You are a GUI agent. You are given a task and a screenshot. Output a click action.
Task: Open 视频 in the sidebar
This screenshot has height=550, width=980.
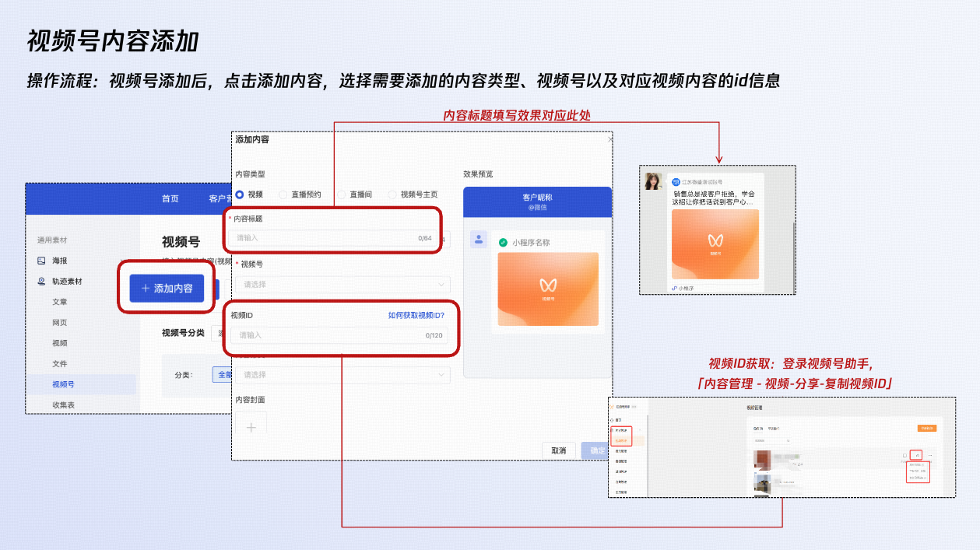click(x=60, y=343)
